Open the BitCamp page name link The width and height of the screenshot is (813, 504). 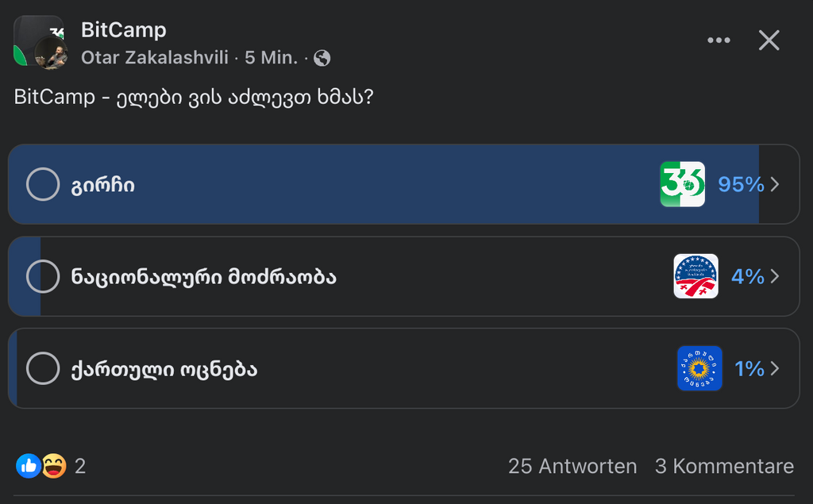pyautogui.click(x=123, y=30)
